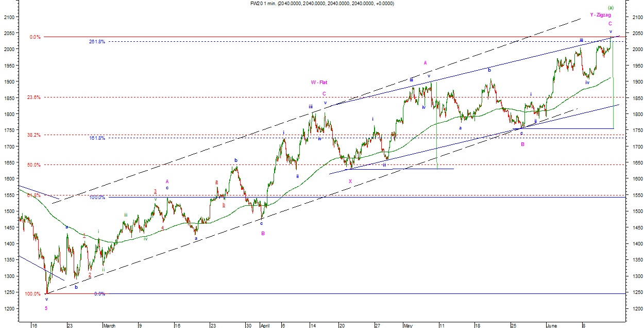The image size is (644, 328).
Task: Click the blue 161.8% extension label
Action: click(x=97, y=138)
